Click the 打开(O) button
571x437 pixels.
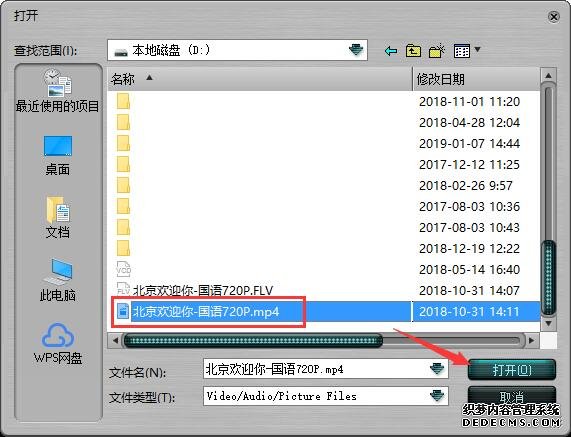pos(512,370)
